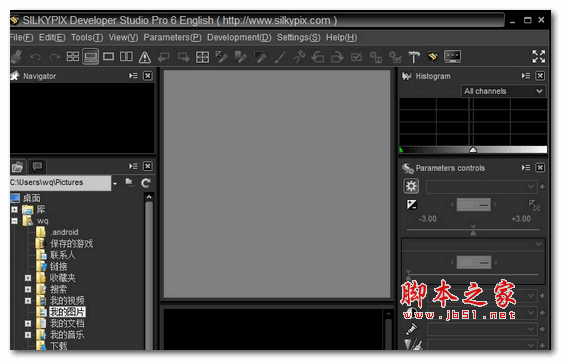
Task: Expand the 我的文档 folder tree node
Action: coord(28,324)
